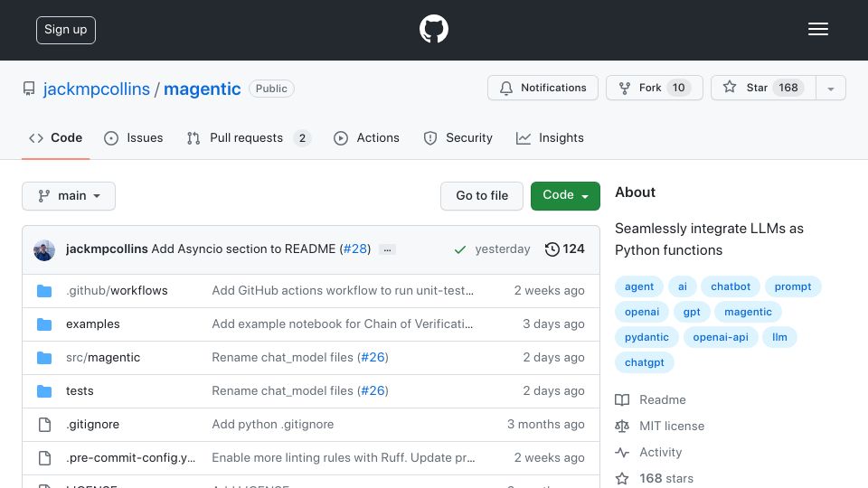Select the chatbot topic tag
The width and height of the screenshot is (868, 488).
click(x=731, y=286)
